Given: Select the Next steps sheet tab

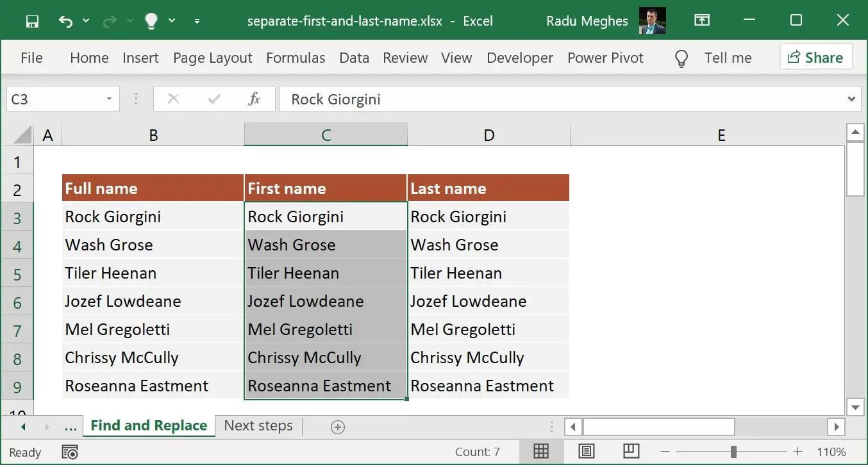Looking at the screenshot, I should click(x=257, y=425).
